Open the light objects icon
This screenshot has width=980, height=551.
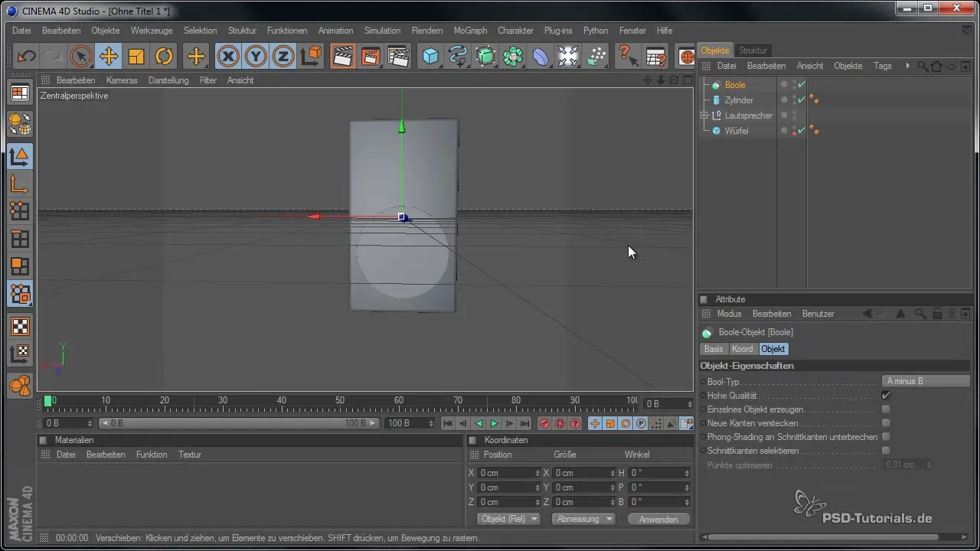[568, 57]
